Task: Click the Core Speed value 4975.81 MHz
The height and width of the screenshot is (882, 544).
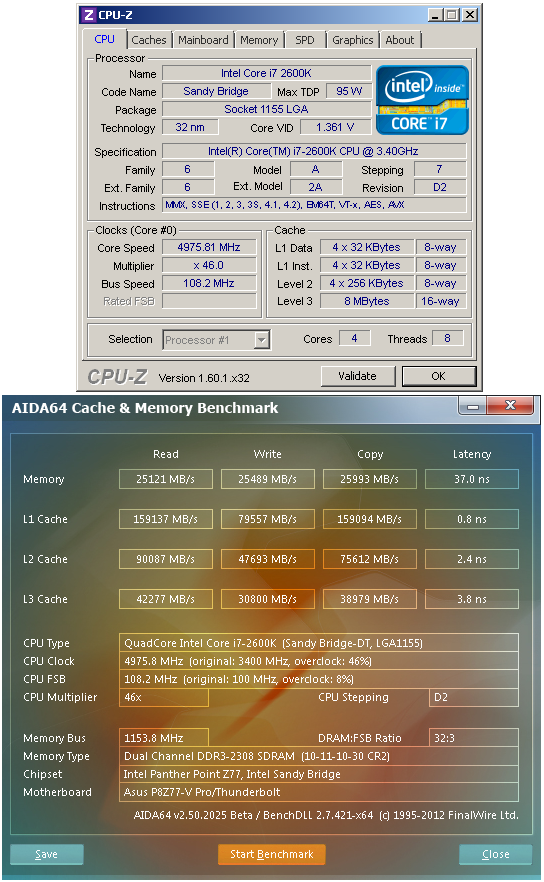Action: click(209, 248)
